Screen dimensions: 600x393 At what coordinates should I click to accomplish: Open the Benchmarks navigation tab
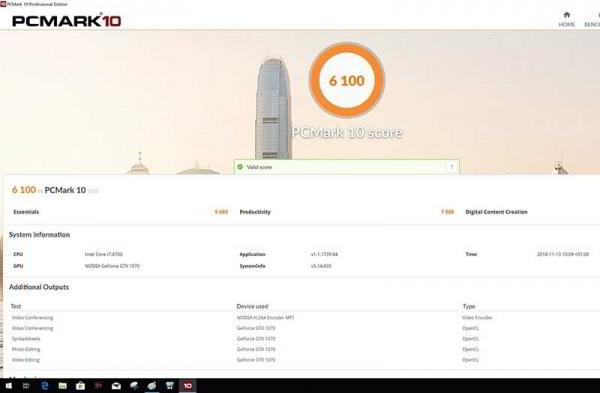click(592, 24)
